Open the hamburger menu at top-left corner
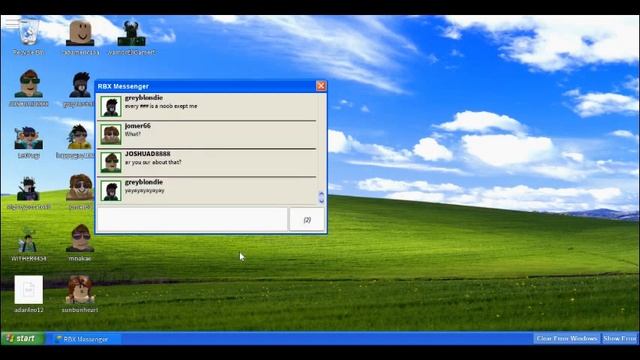The image size is (640, 360). [12, 23]
